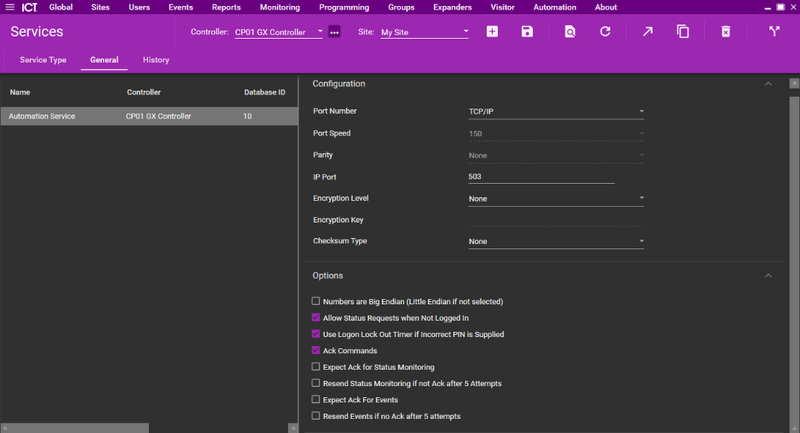
Task: Open the About menu
Action: [606, 7]
